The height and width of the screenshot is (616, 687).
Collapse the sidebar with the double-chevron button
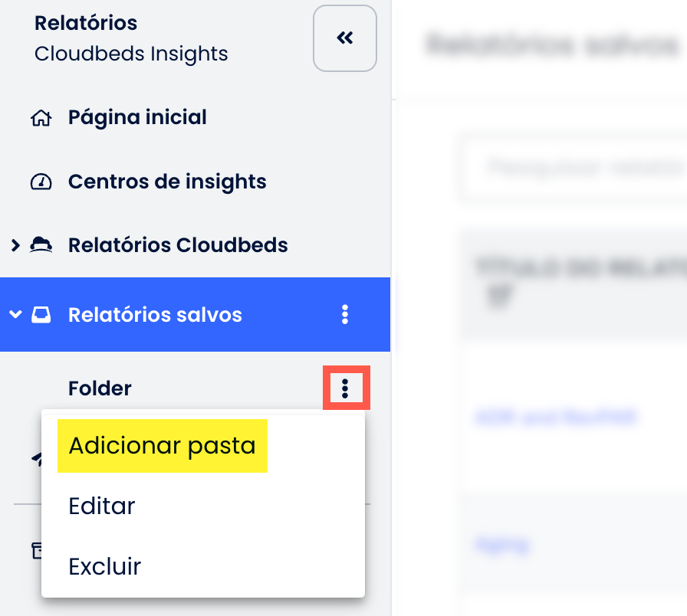pyautogui.click(x=345, y=38)
